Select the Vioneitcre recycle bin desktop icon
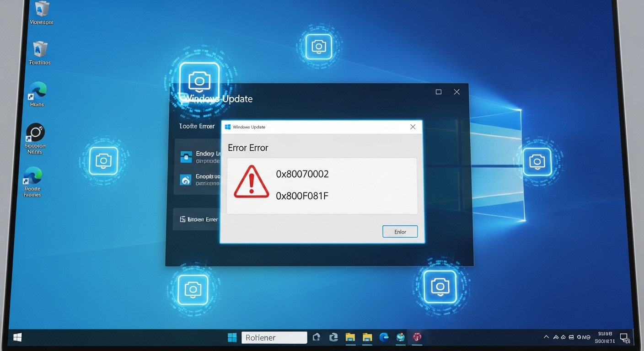This screenshot has width=644, height=351. [42, 12]
